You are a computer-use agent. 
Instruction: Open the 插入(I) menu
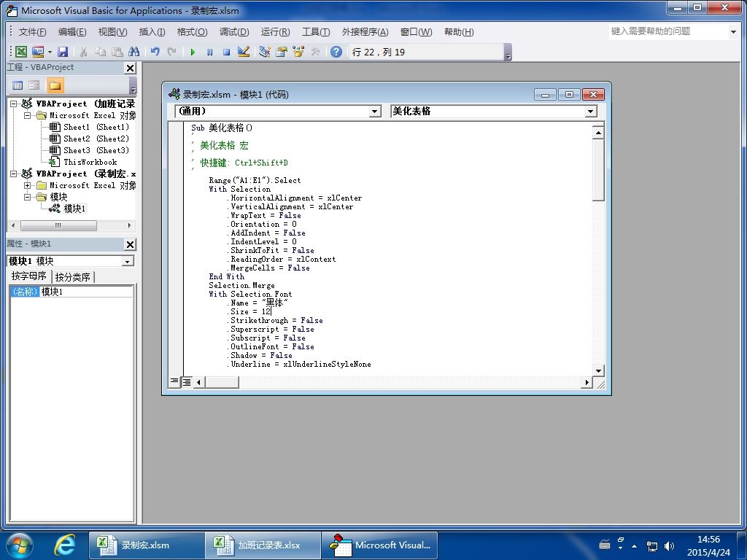coord(152,32)
